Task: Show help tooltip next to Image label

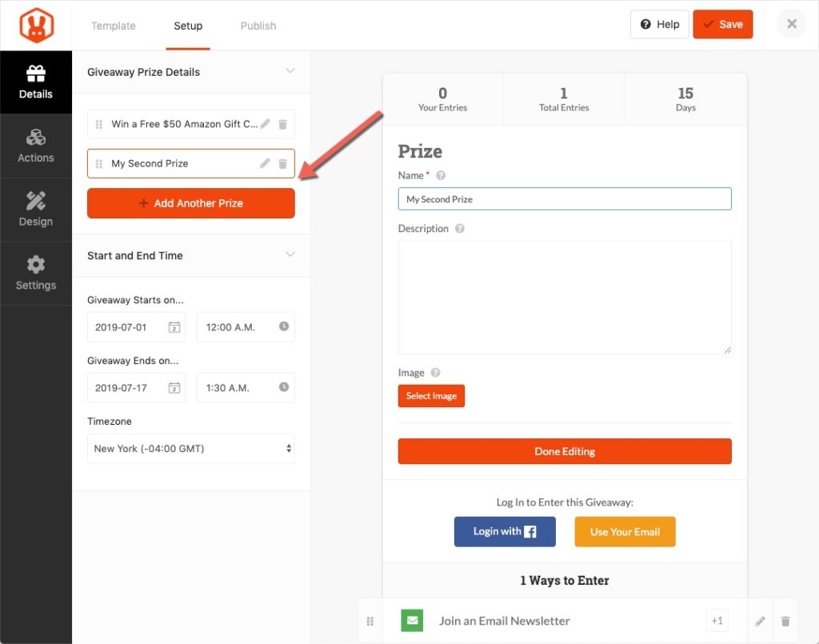Action: click(436, 373)
